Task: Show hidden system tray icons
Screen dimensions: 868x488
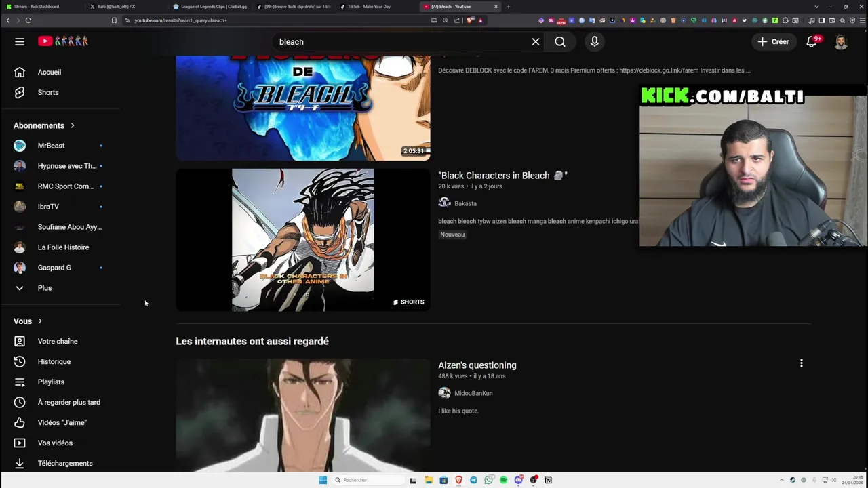Action: pos(781,480)
